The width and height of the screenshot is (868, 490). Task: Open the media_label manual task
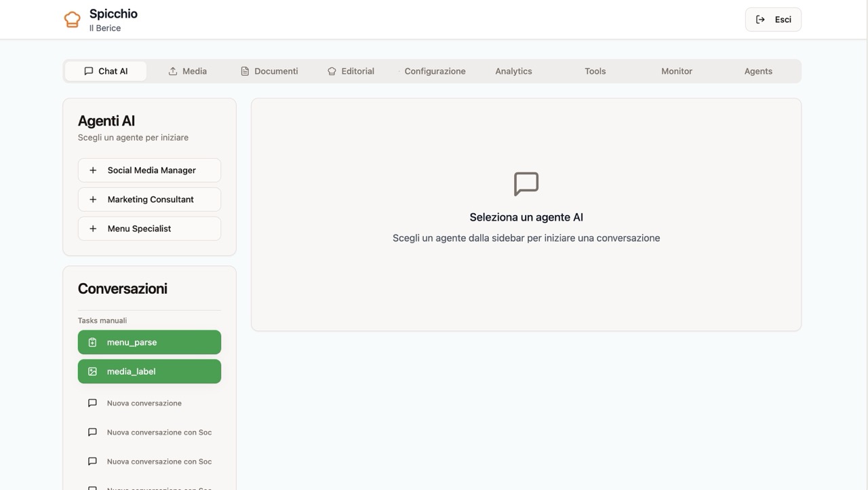[x=149, y=372]
